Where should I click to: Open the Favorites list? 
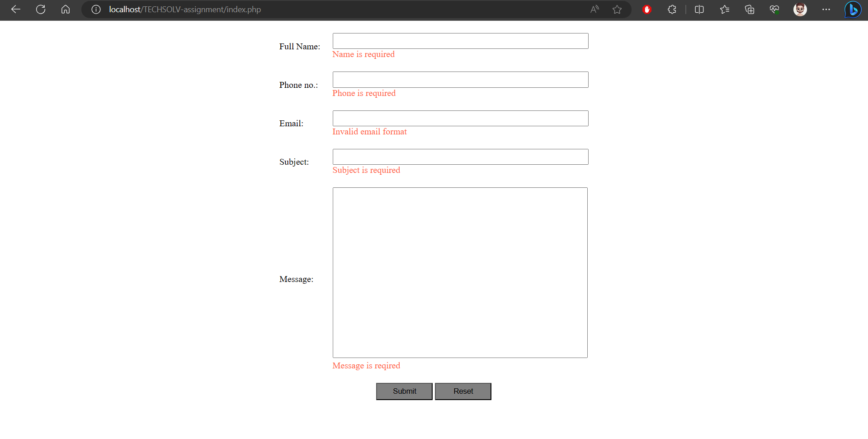725,10
